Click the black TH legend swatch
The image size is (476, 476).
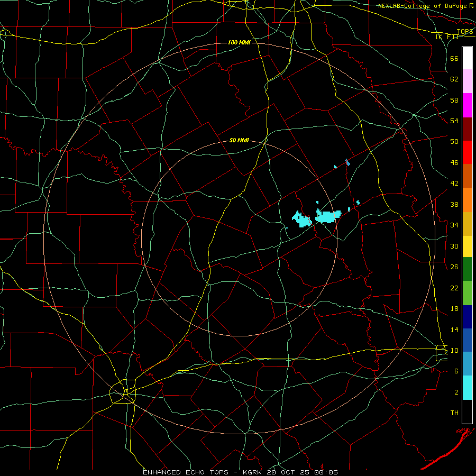tap(467, 411)
